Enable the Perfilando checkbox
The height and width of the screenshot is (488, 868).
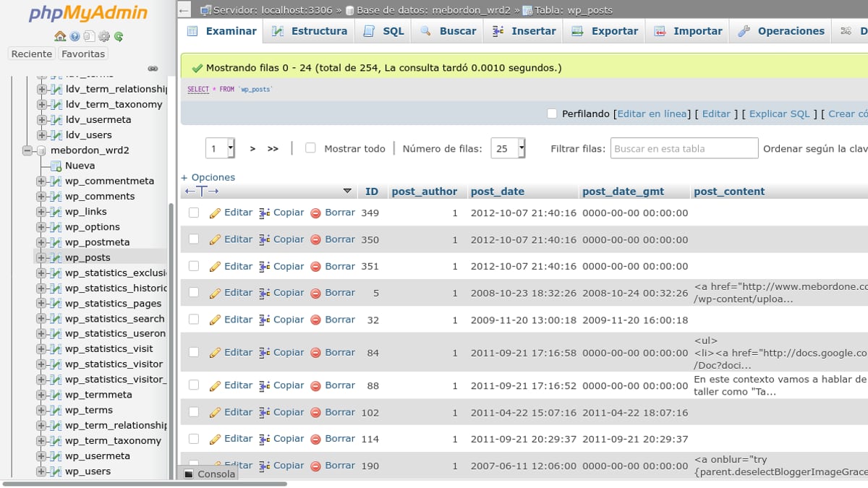point(552,114)
